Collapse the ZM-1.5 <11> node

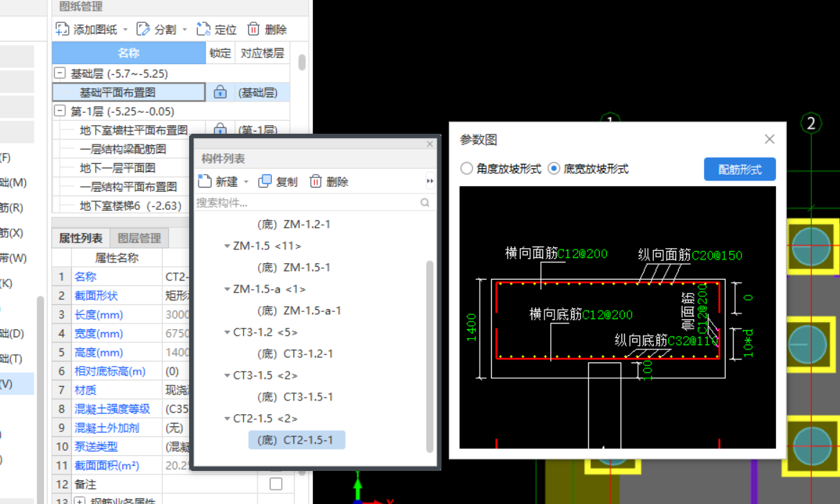tap(227, 246)
